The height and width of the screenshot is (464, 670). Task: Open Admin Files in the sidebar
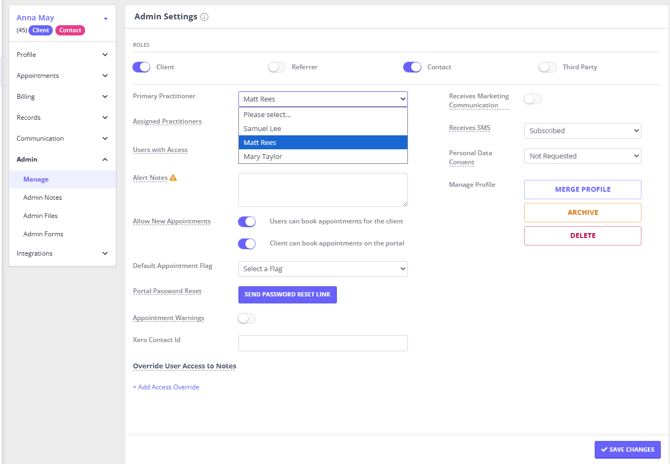click(41, 216)
